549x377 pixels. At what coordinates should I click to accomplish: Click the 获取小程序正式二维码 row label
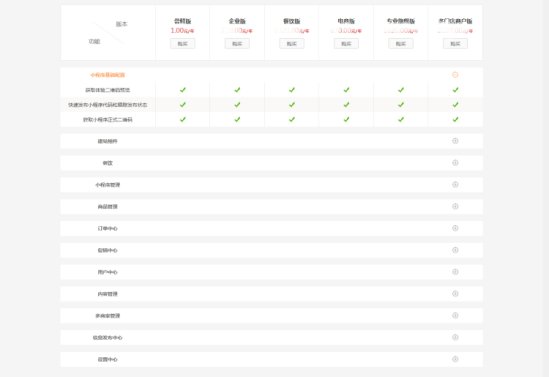[107, 119]
